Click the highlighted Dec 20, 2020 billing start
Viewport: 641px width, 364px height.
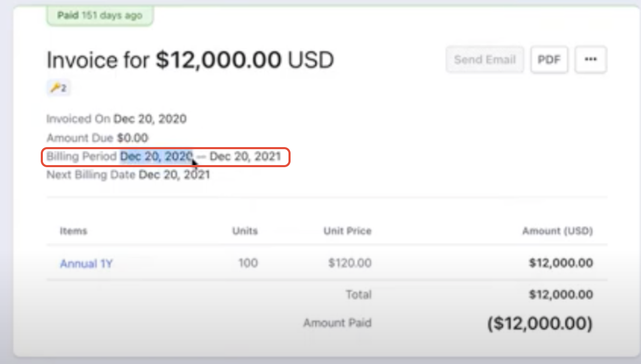coord(156,157)
